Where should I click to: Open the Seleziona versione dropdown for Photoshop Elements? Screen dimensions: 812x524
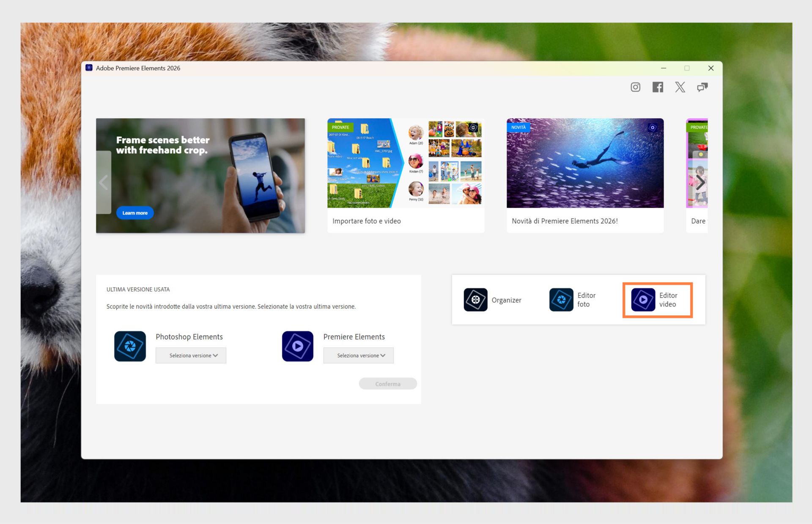click(x=191, y=355)
